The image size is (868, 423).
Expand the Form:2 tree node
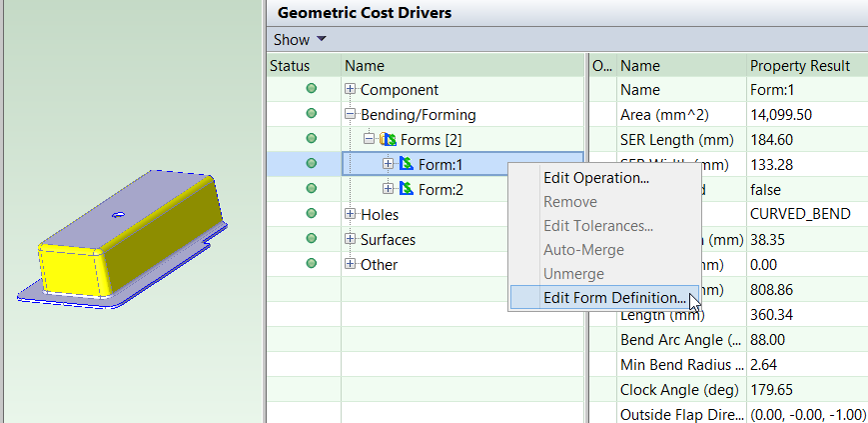pyautogui.click(x=389, y=189)
